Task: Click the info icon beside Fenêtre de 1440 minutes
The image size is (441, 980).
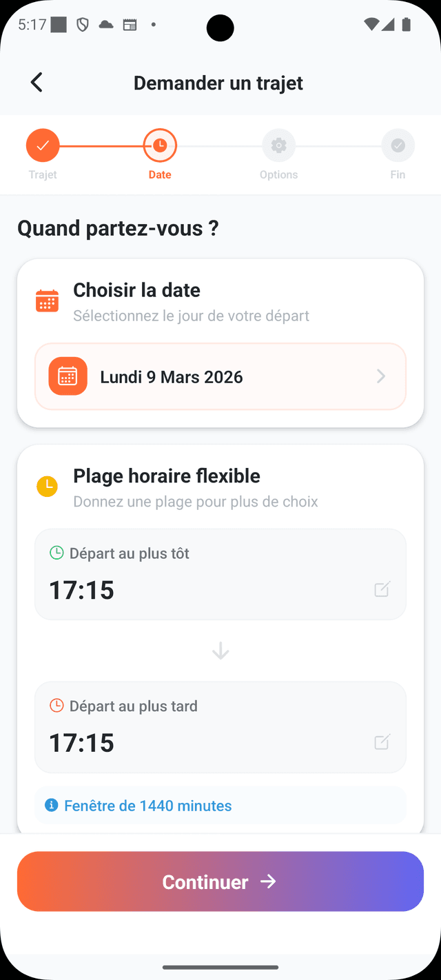Action: pos(52,805)
